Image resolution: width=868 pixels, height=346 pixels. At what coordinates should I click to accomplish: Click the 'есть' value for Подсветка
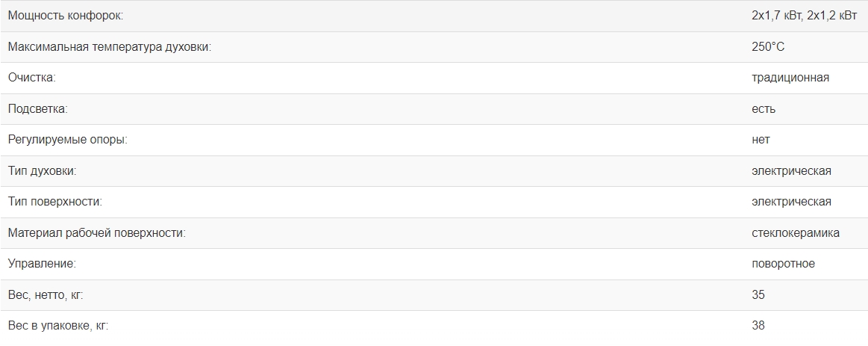(x=764, y=109)
